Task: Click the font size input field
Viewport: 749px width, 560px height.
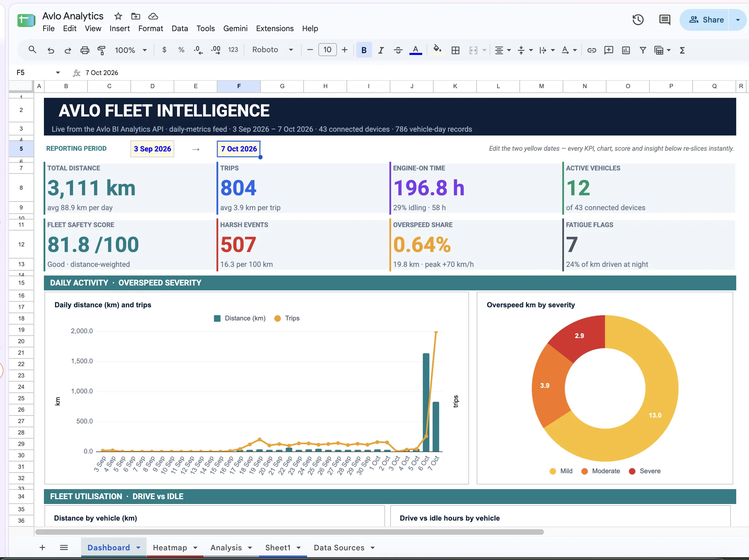Action: click(x=327, y=50)
